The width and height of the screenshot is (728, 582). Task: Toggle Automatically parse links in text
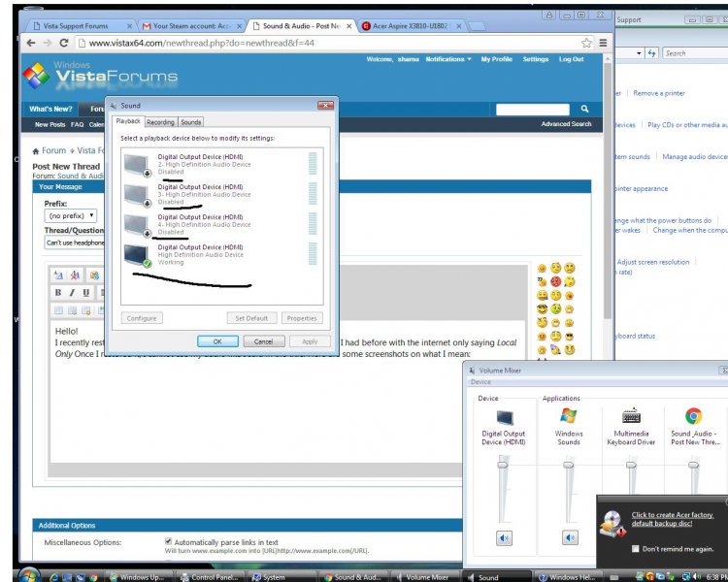168,541
